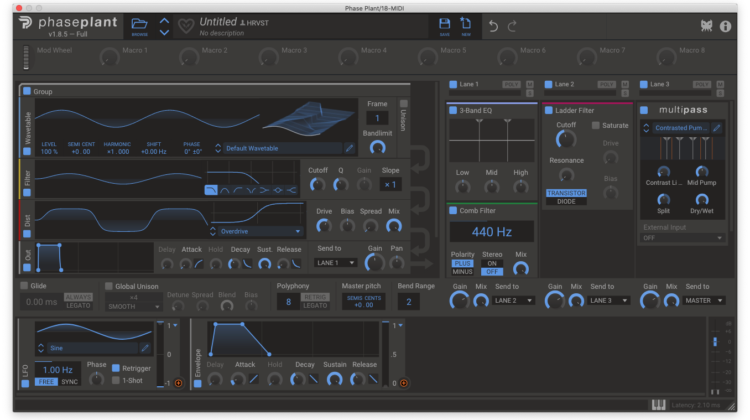
Task: Select low-pass filter shape icon
Action: (x=211, y=190)
